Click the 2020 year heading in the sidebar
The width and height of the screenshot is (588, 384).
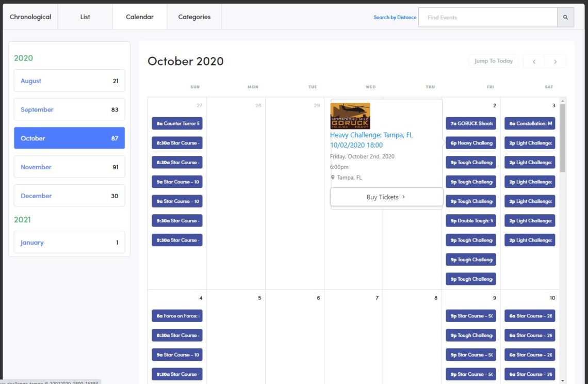(x=23, y=58)
